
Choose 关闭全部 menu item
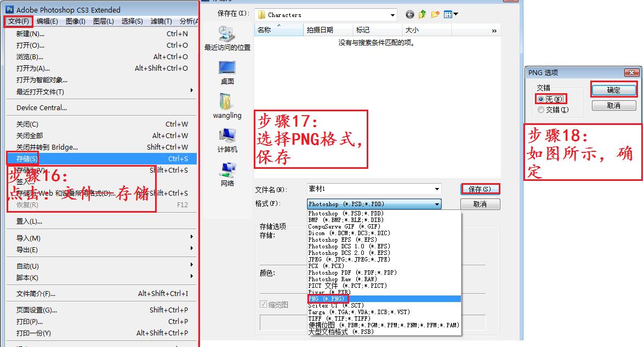point(102,135)
